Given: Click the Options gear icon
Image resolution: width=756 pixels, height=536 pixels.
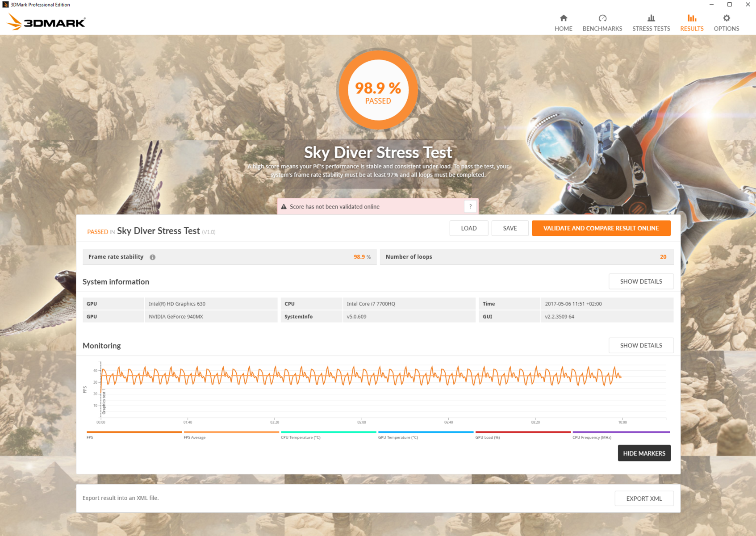Looking at the screenshot, I should (727, 18).
